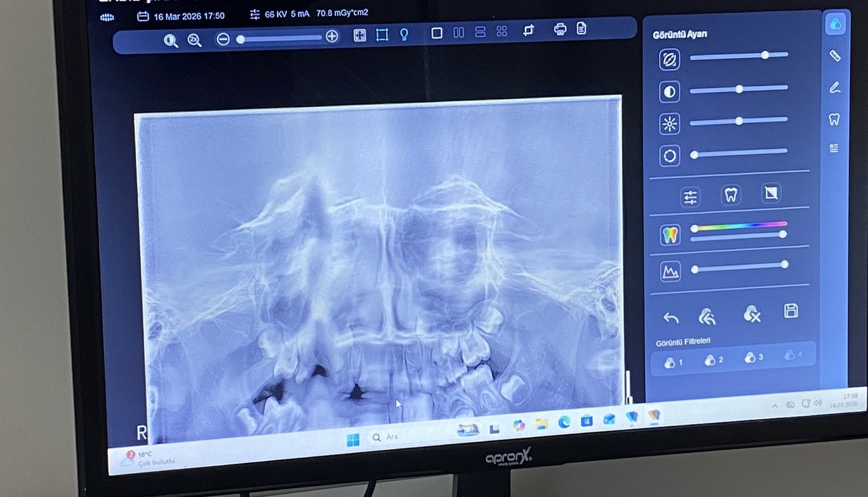Open the image adjustment tab in sidebar
The image size is (868, 497).
click(835, 24)
